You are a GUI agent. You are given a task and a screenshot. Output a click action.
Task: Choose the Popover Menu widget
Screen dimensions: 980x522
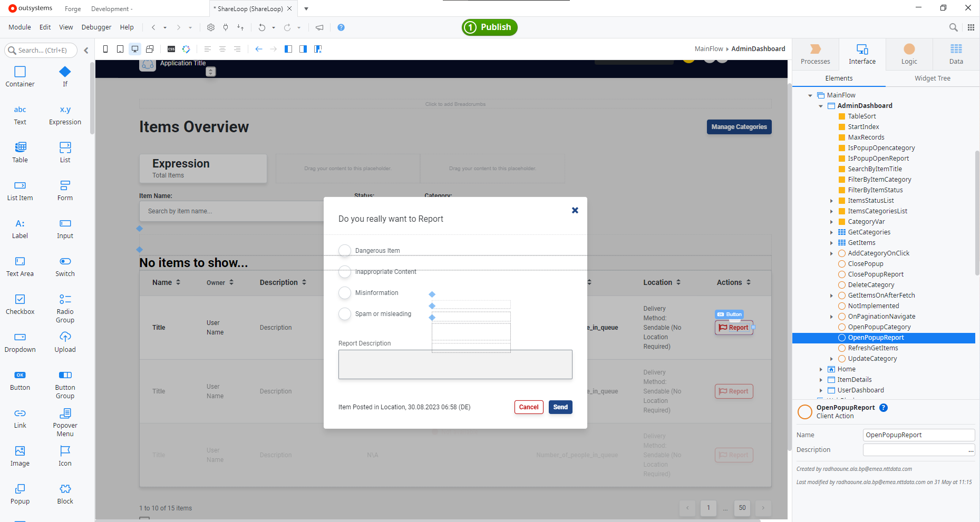point(65,422)
